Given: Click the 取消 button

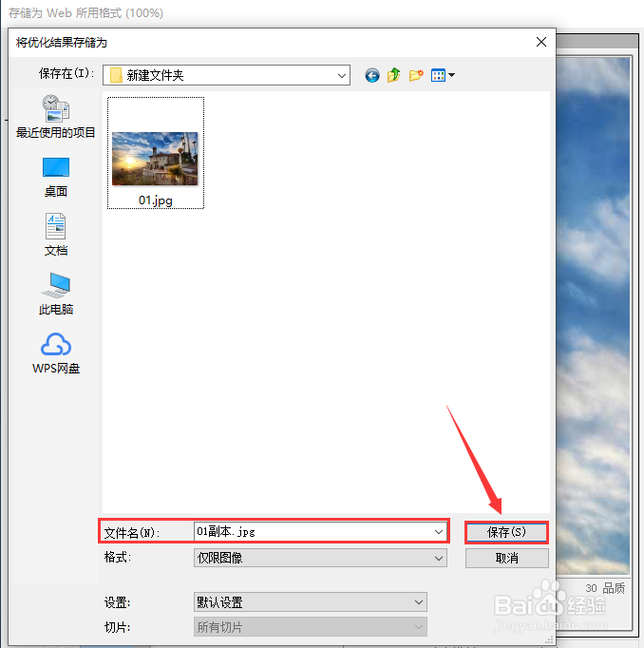Looking at the screenshot, I should pos(507,559).
